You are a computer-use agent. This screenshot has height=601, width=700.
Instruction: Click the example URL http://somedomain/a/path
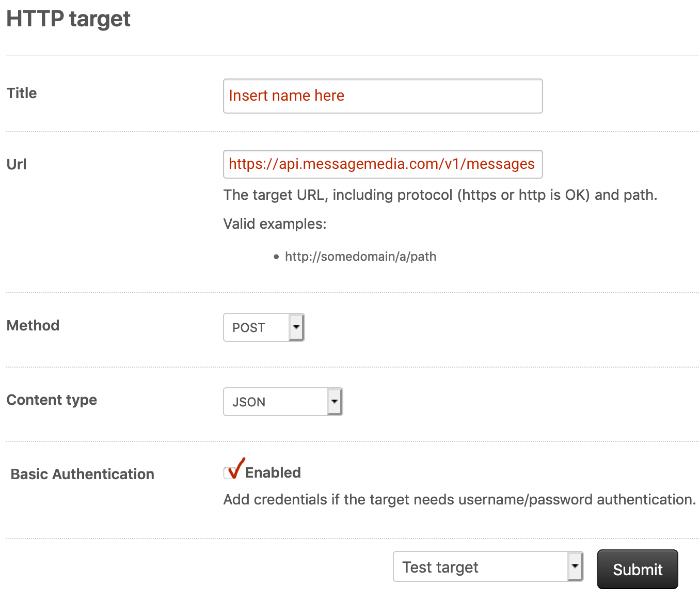point(360,256)
